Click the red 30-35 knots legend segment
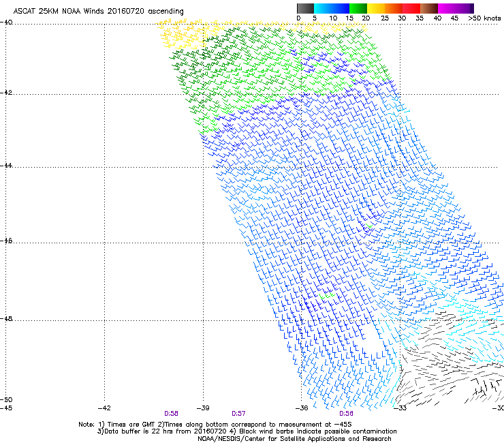Image resolution: width=504 pixels, height=443 pixels. [x=411, y=8]
